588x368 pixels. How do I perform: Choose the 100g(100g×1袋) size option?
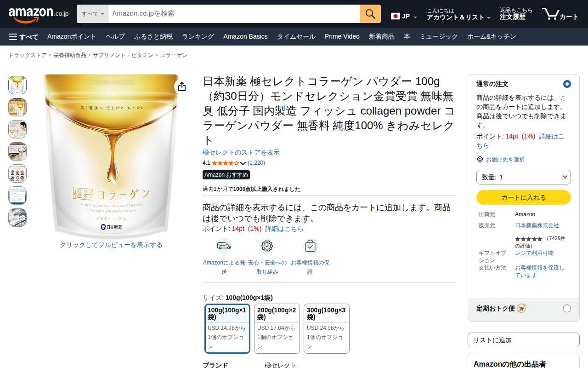pyautogui.click(x=227, y=328)
